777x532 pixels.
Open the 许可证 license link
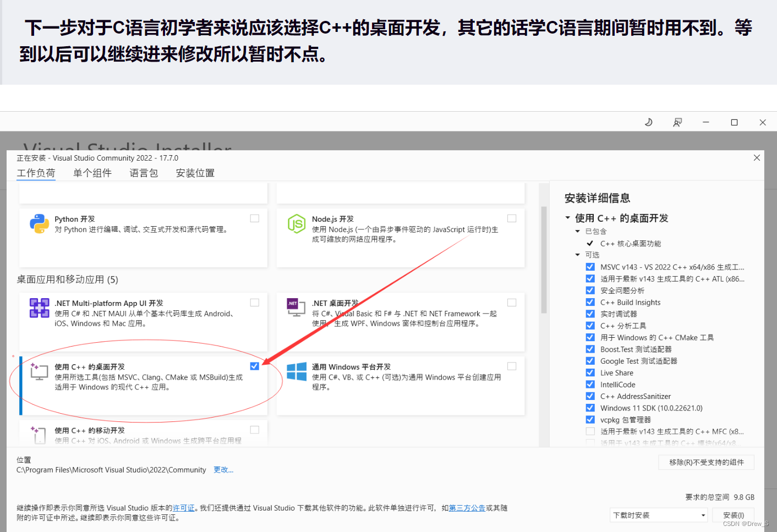[184, 508]
